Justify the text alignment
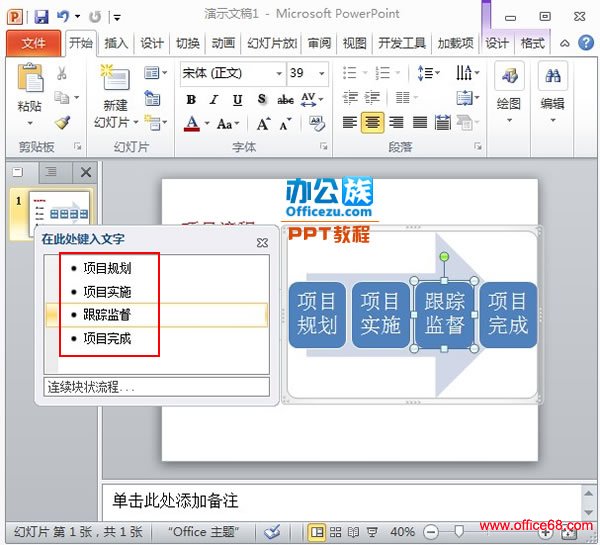Image resolution: width=600 pixels, height=545 pixels. (x=420, y=122)
